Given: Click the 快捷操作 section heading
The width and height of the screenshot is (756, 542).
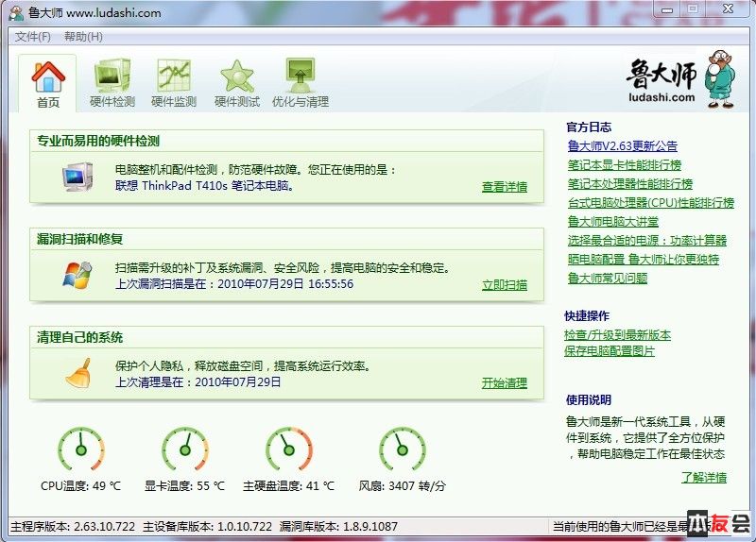Looking at the screenshot, I should (587, 316).
